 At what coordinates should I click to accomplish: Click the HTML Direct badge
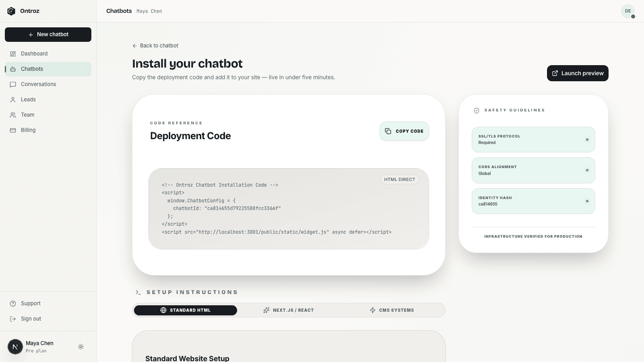tap(400, 180)
